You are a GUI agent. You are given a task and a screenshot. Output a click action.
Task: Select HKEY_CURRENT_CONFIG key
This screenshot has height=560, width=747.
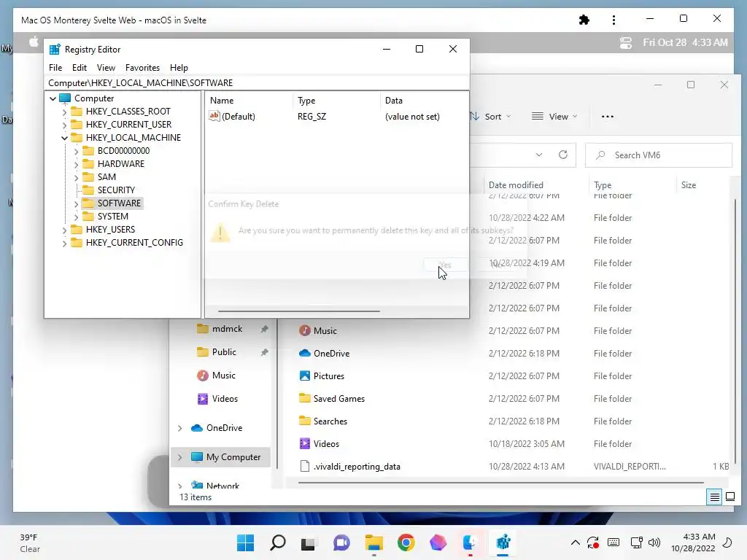pos(134,242)
